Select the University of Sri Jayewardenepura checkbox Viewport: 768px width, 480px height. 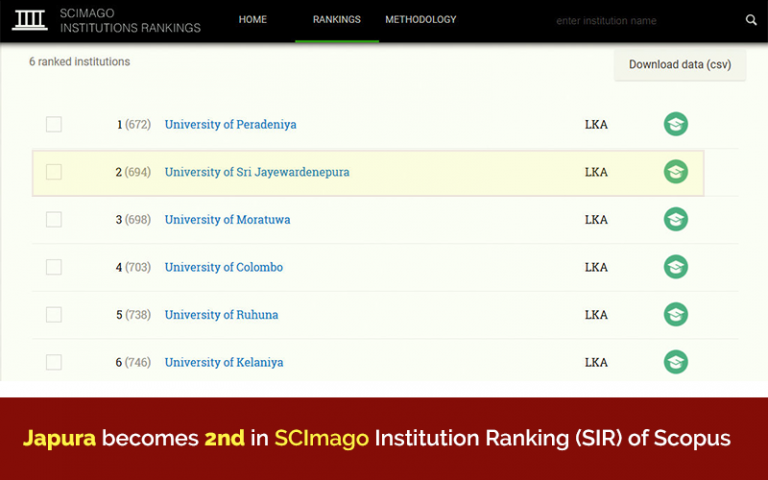[x=54, y=172]
